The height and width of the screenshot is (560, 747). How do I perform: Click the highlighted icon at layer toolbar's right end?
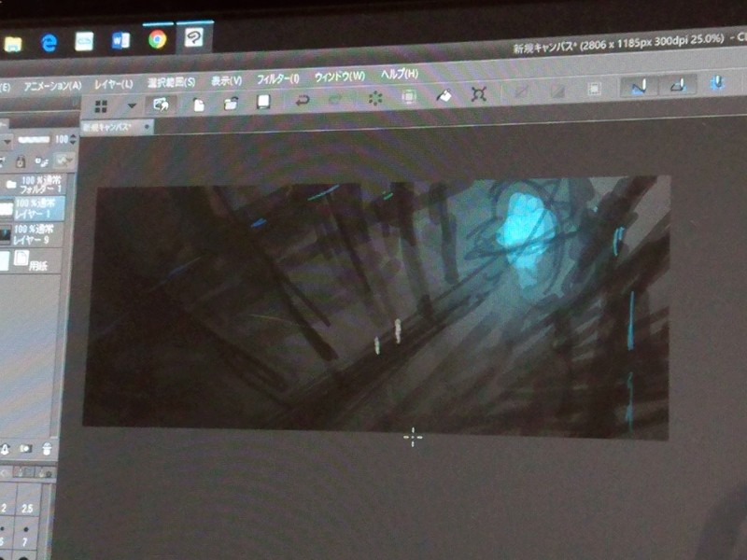pos(64,160)
